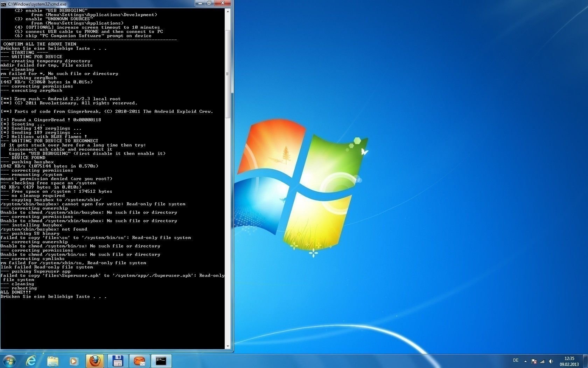The image size is (588, 368).
Task: Switch to the Firefox taskbar button
Action: coord(95,361)
